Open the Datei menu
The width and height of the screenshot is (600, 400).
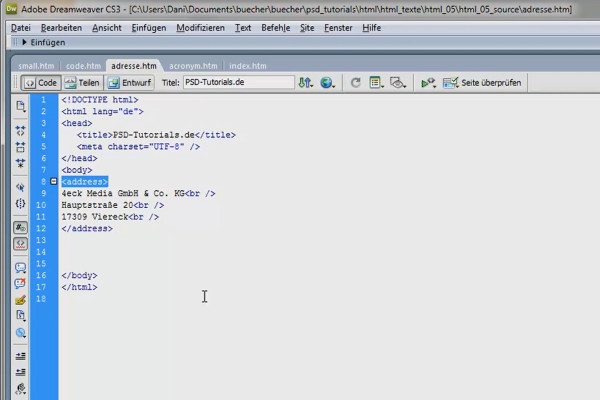coord(21,28)
